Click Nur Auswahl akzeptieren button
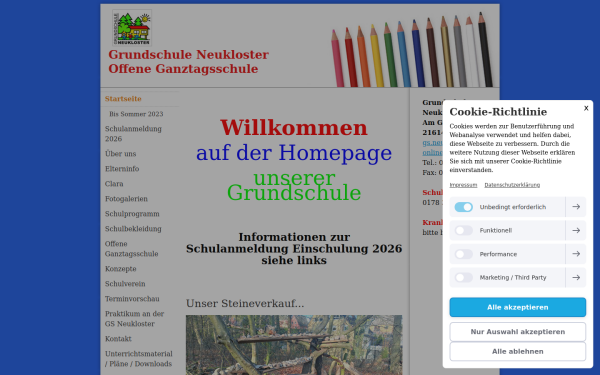The height and width of the screenshot is (375, 600). (517, 332)
